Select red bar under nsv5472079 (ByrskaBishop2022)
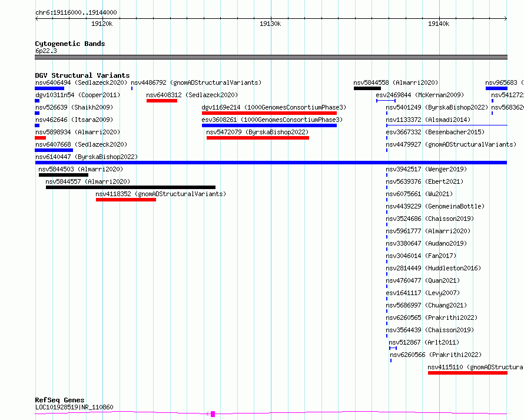524x420 pixels. click(x=258, y=138)
